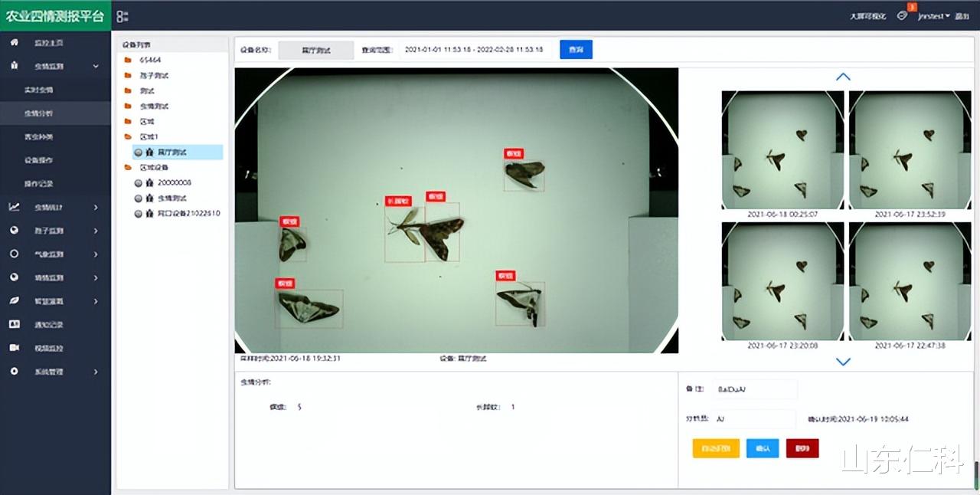The height and width of the screenshot is (495, 980).
Task: Toggle the sidebar collapse icon in header
Action: tap(122, 16)
